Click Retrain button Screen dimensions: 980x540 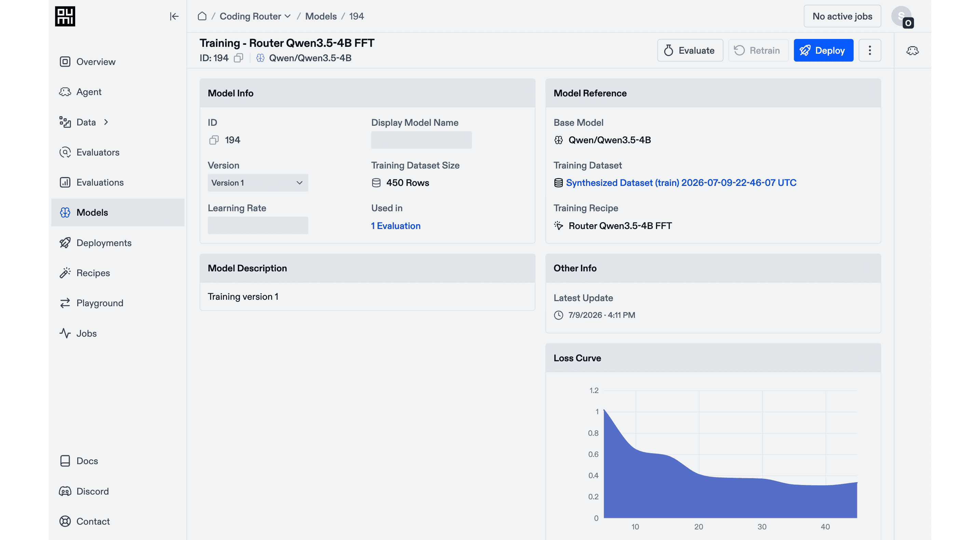click(758, 50)
